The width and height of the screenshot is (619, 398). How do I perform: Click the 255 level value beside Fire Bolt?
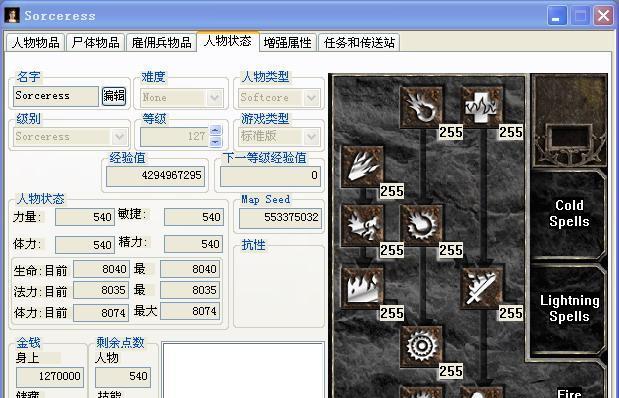(x=451, y=132)
